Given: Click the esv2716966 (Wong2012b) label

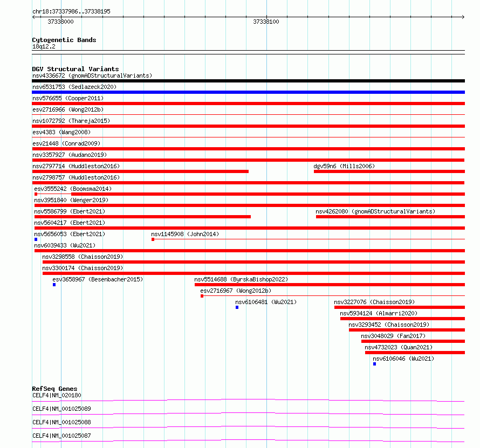Looking at the screenshot, I should coord(68,109).
